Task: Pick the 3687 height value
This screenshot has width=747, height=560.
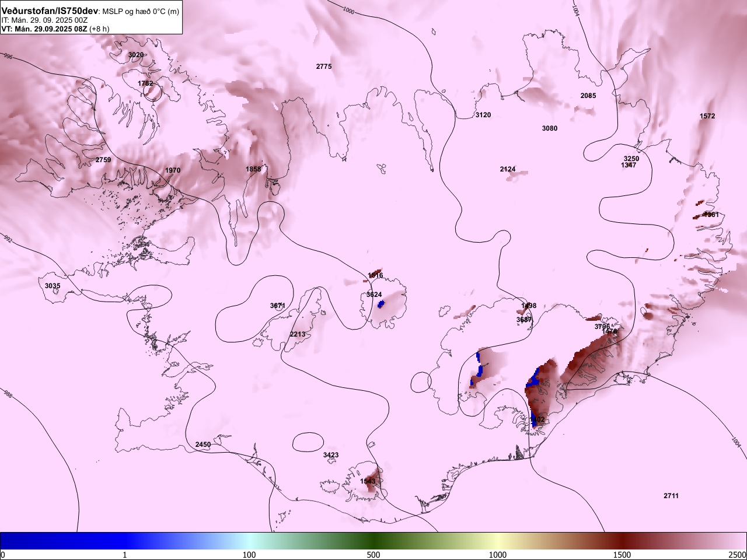Action: [x=524, y=320]
